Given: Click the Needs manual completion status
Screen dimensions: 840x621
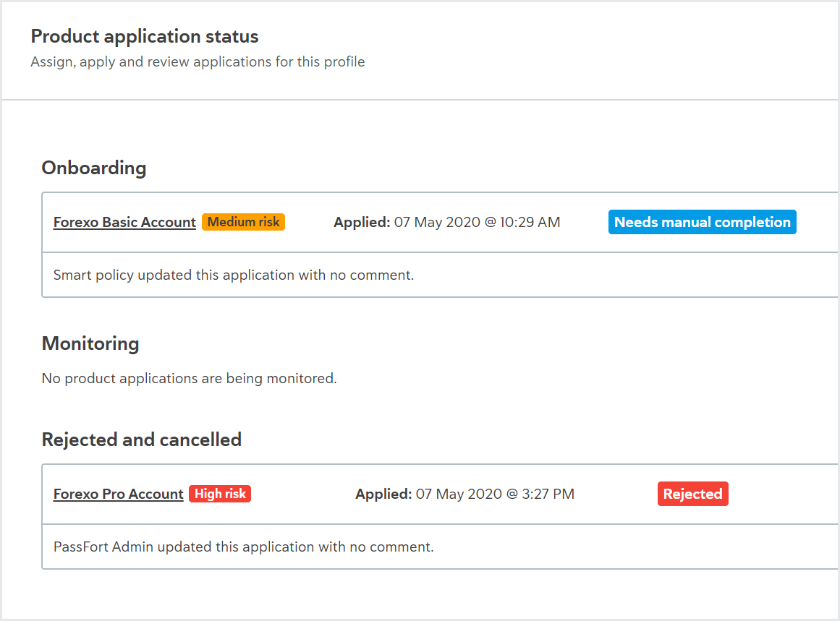Looking at the screenshot, I should coord(703,222).
